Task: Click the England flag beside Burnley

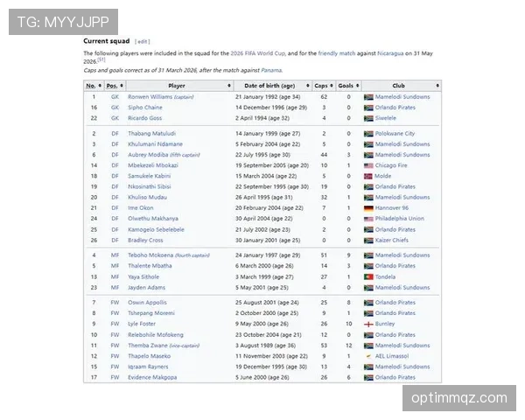Action: point(368,325)
